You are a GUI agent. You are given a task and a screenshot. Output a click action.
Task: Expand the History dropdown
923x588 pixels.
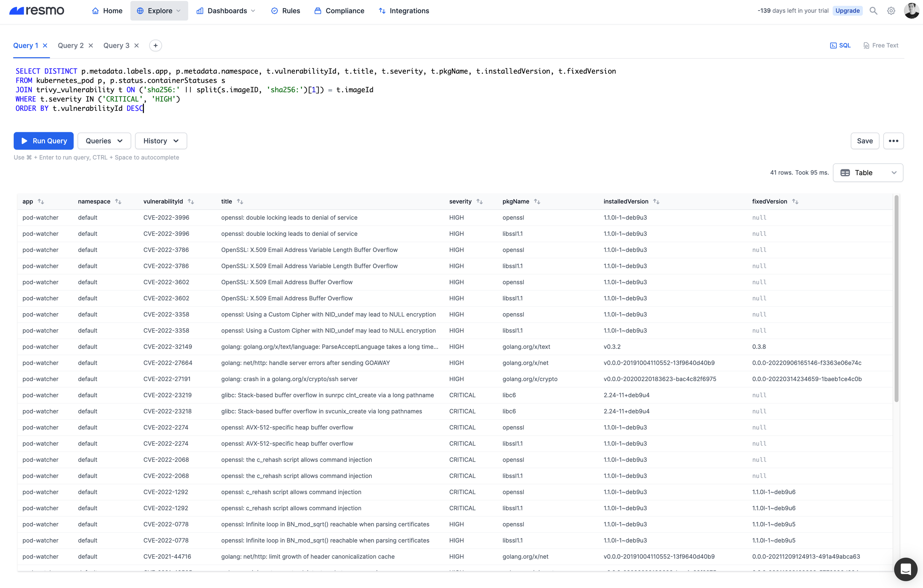coord(161,141)
